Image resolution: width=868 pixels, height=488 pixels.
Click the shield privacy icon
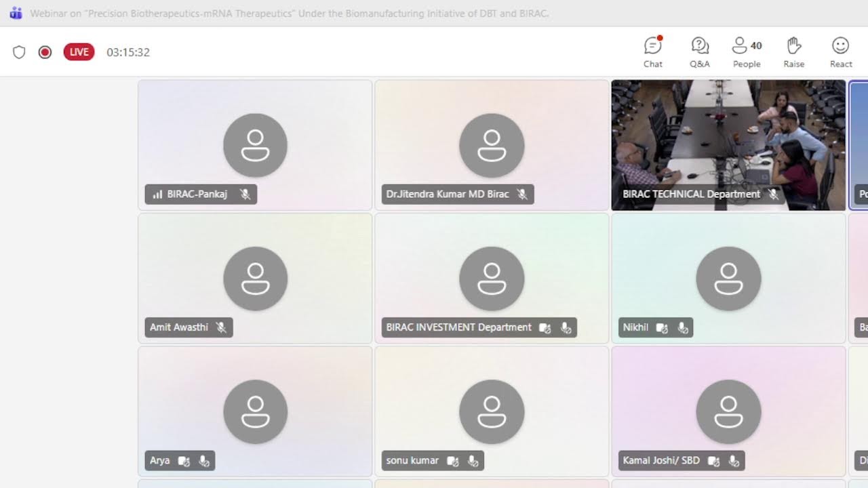click(19, 52)
